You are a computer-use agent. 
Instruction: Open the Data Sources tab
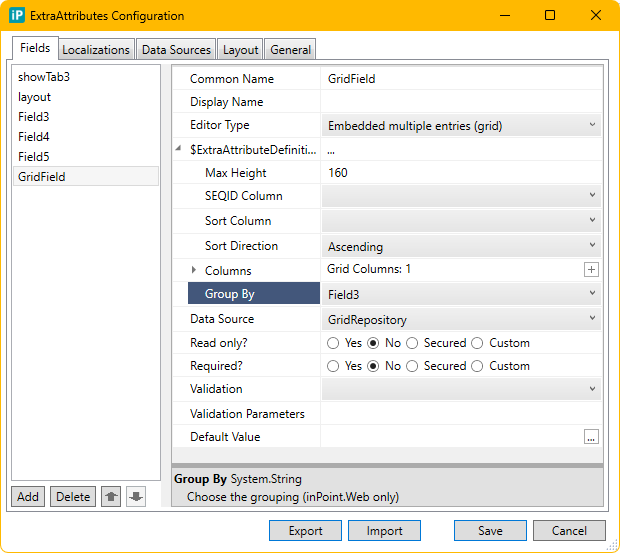[176, 50]
